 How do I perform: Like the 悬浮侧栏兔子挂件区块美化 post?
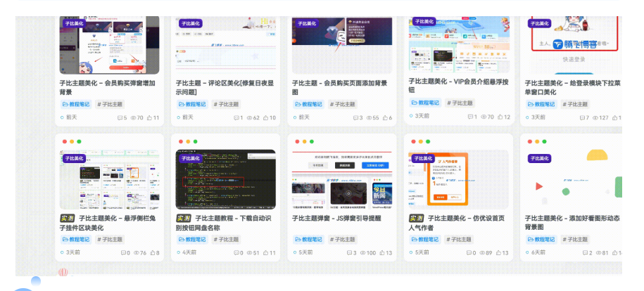153,253
